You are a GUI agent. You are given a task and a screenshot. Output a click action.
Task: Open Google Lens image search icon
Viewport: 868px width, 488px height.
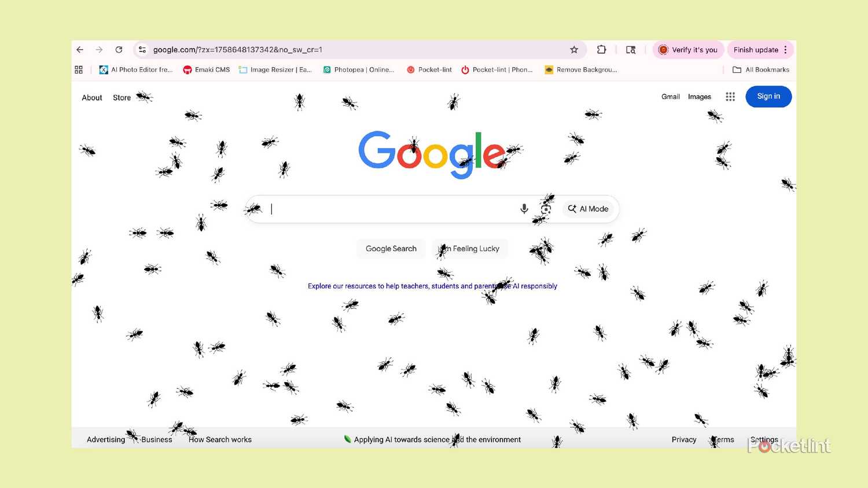click(x=546, y=209)
